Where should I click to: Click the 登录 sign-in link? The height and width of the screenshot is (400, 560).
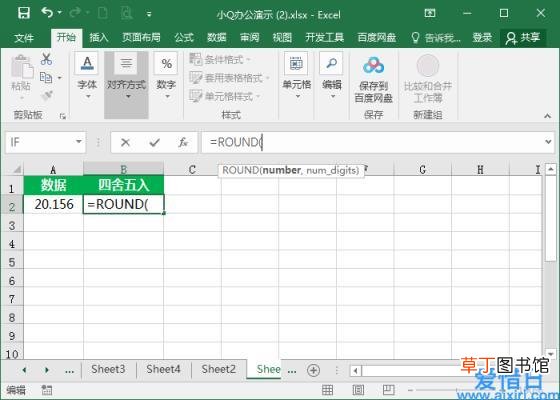[482, 38]
